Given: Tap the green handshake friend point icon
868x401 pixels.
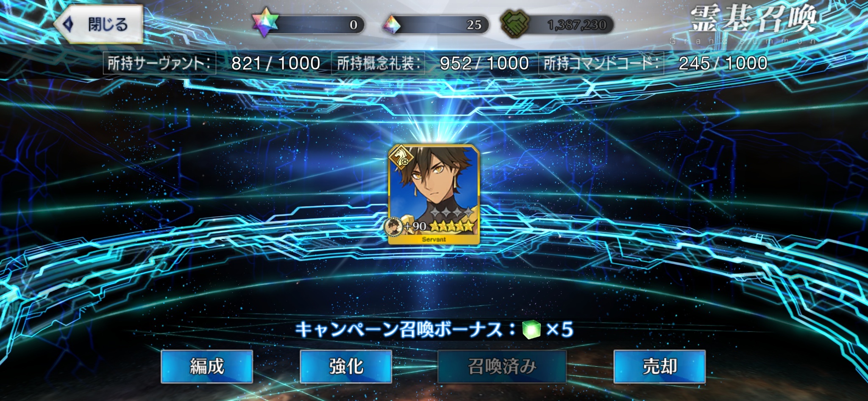Looking at the screenshot, I should [x=514, y=23].
